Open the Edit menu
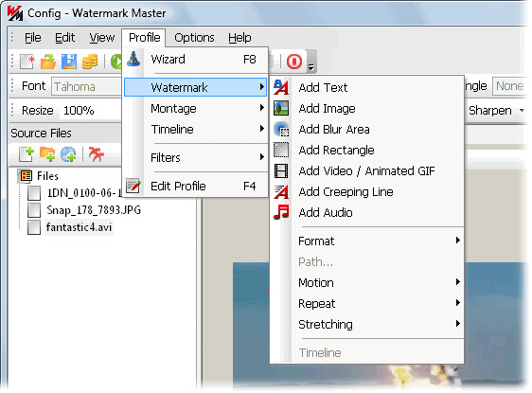Viewport: 532px width, 393px height. click(x=64, y=37)
